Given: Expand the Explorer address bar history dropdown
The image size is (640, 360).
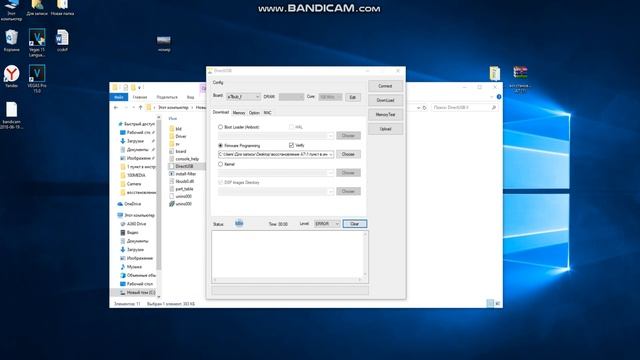Looking at the screenshot, I should 418,107.
